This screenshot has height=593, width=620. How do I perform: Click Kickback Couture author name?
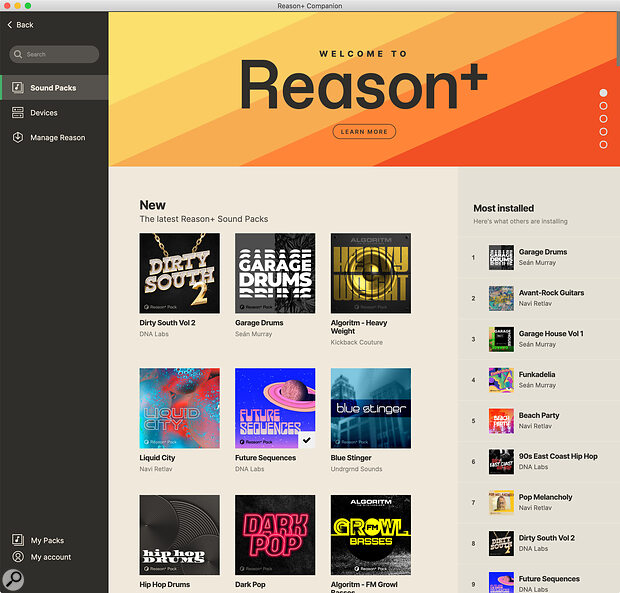(x=357, y=342)
